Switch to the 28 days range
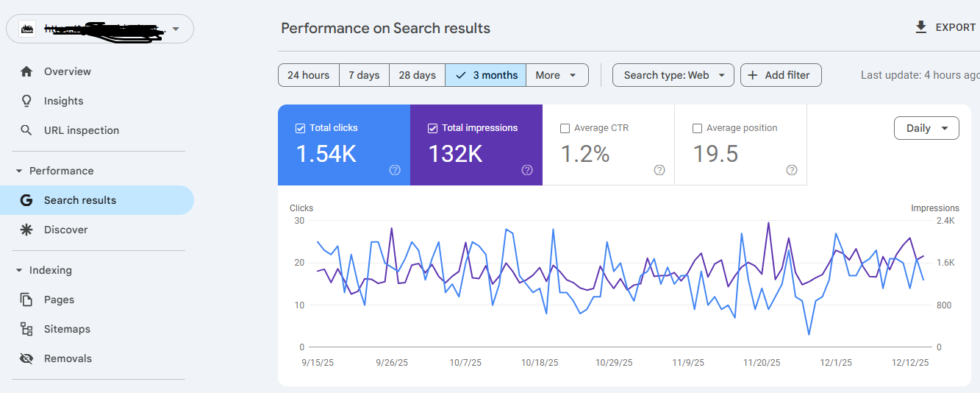The height and width of the screenshot is (393, 980). [417, 75]
